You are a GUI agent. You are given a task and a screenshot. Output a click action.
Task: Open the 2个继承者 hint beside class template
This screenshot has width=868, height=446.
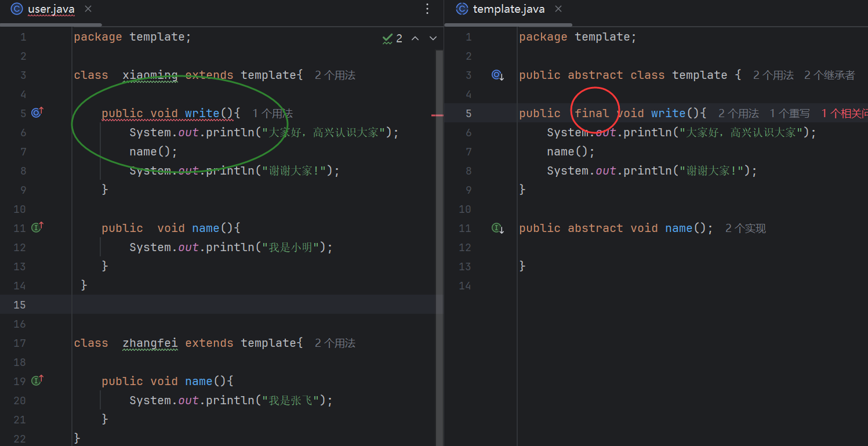(829, 75)
